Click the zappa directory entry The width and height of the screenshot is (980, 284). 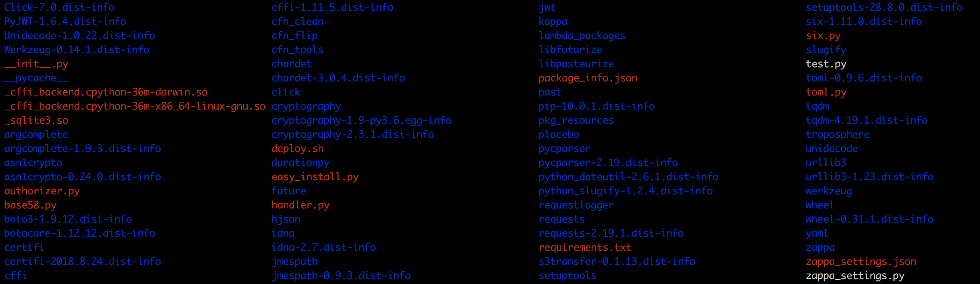click(820, 247)
